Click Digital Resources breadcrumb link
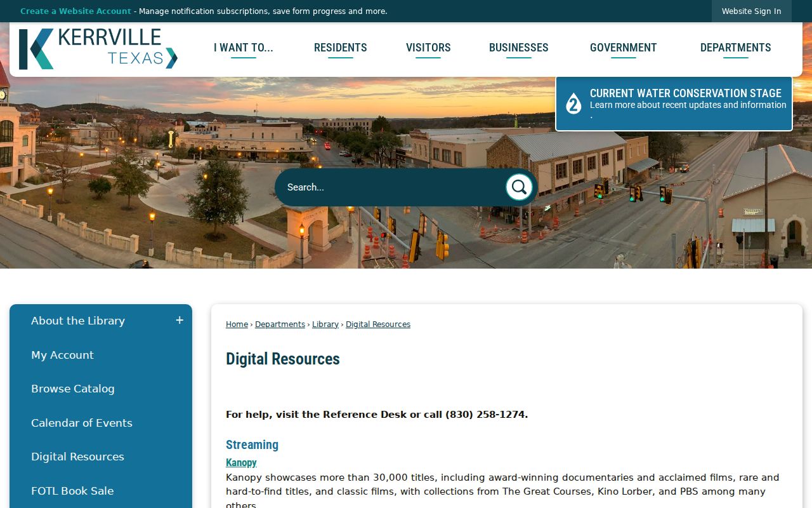Image resolution: width=812 pixels, height=508 pixels. point(378,324)
